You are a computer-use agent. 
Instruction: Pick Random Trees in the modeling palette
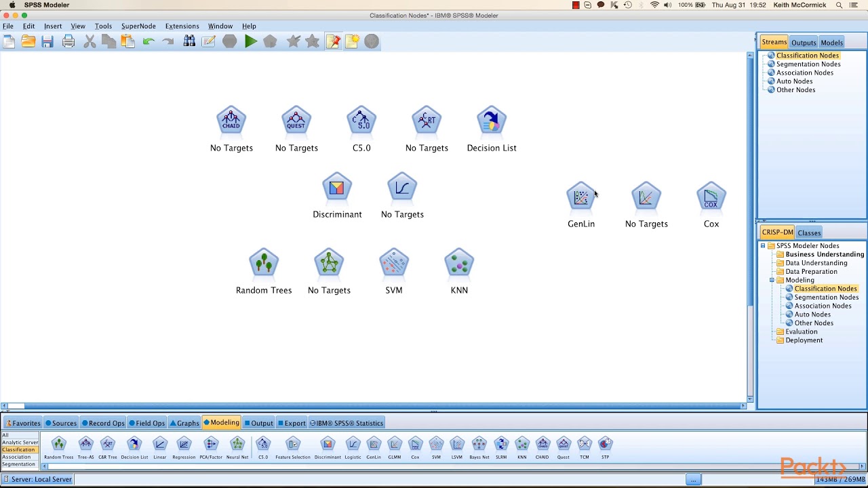click(59, 448)
